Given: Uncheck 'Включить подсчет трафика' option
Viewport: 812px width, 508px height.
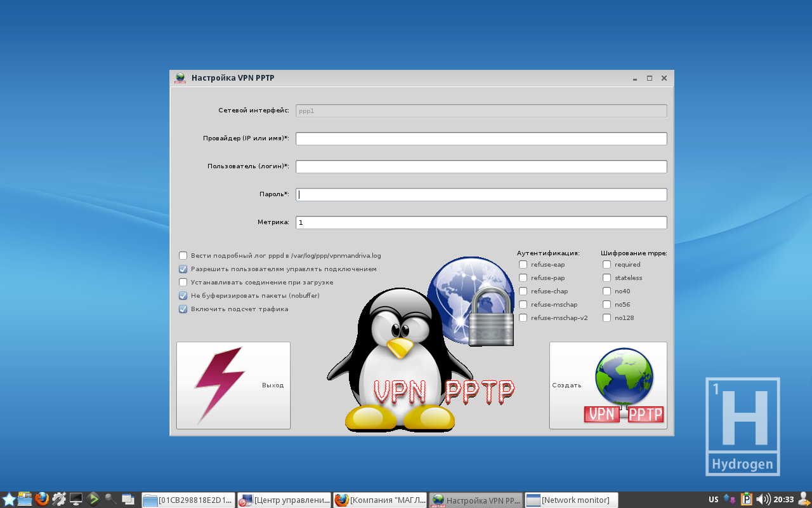Looking at the screenshot, I should (x=183, y=309).
